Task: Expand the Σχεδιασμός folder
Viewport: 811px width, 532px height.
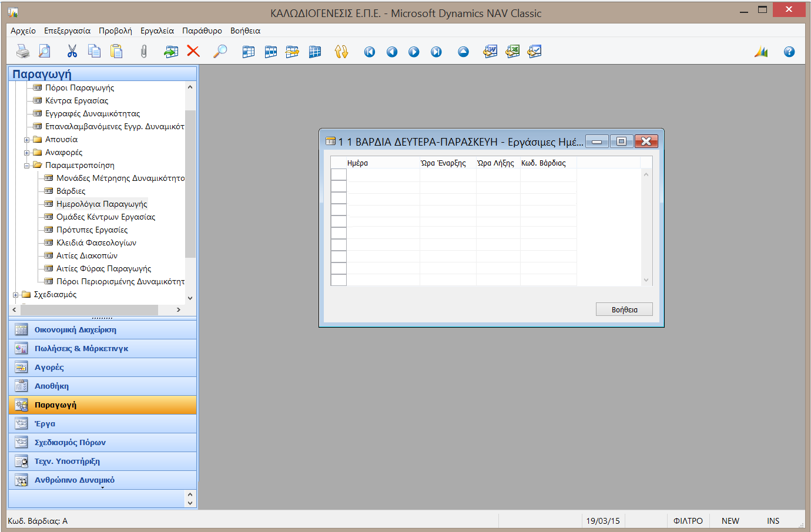Action: coord(15,295)
